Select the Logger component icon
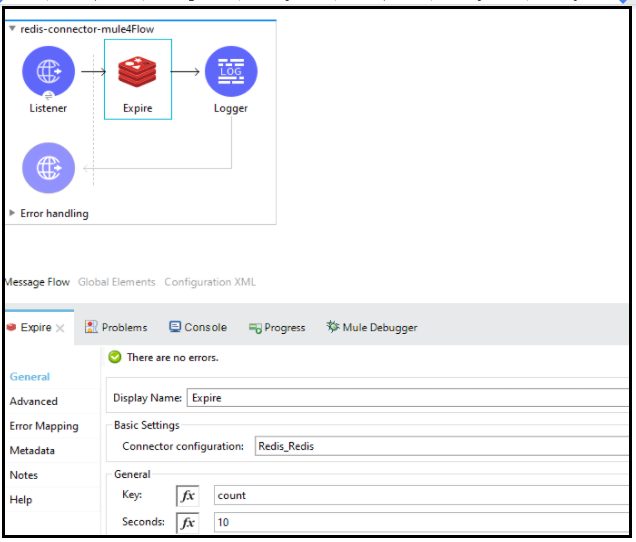The width and height of the screenshot is (636, 542). (230, 72)
